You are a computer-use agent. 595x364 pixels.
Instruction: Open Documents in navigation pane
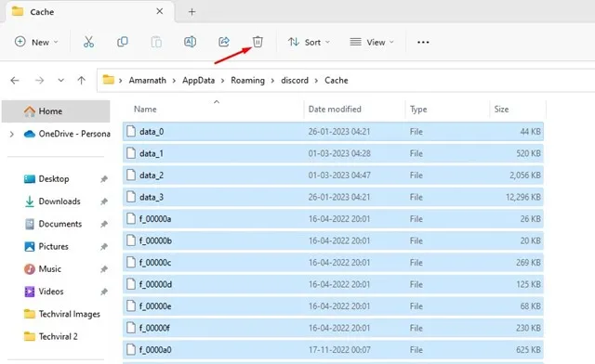click(60, 224)
